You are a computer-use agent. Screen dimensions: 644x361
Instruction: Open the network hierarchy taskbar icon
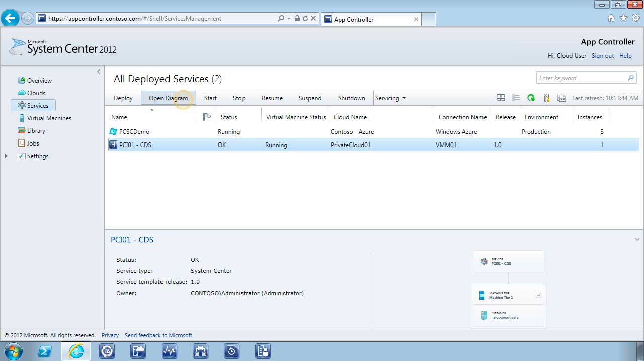click(200, 351)
